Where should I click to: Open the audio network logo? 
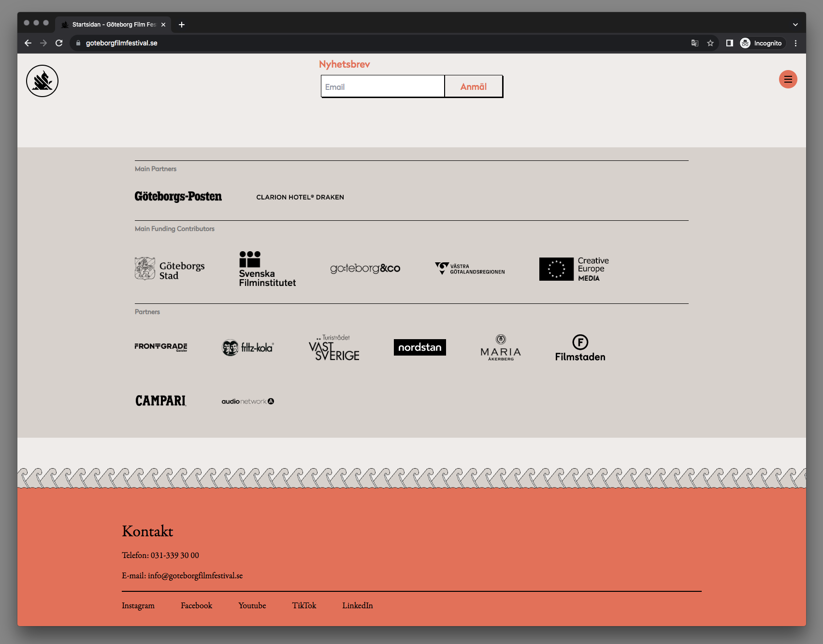[248, 401]
